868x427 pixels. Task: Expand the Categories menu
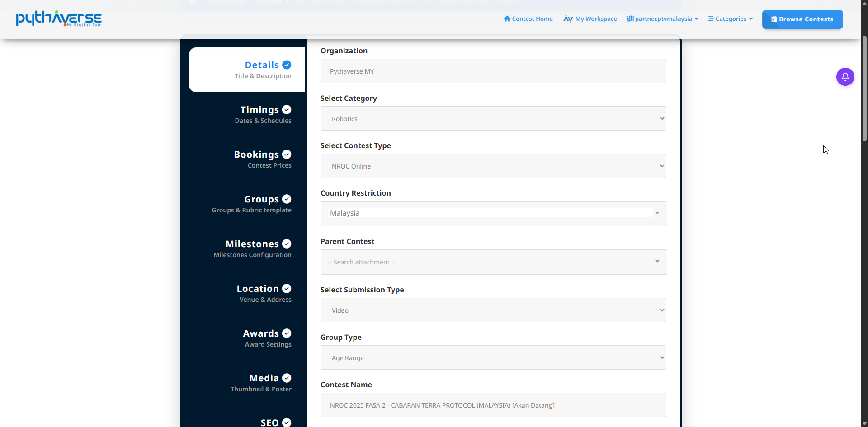pyautogui.click(x=730, y=19)
